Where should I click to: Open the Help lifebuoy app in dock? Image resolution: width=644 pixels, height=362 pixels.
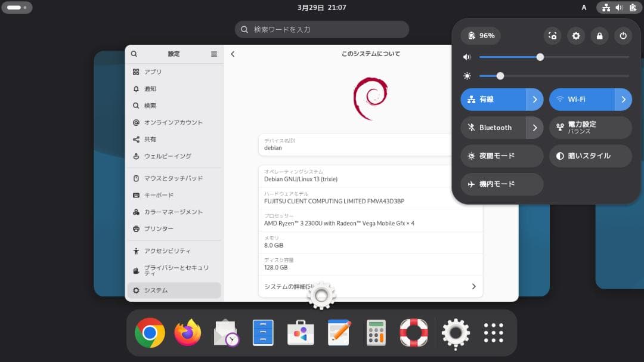[414, 333]
